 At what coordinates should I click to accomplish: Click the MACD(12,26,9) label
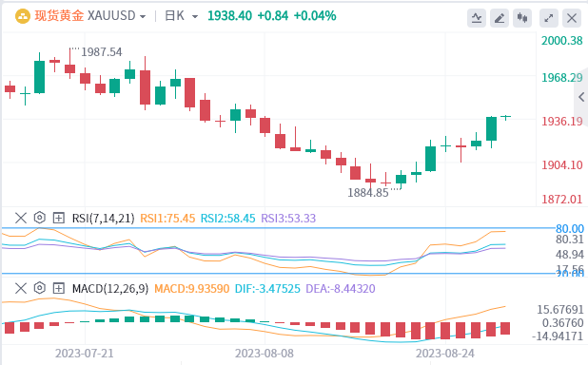110,289
